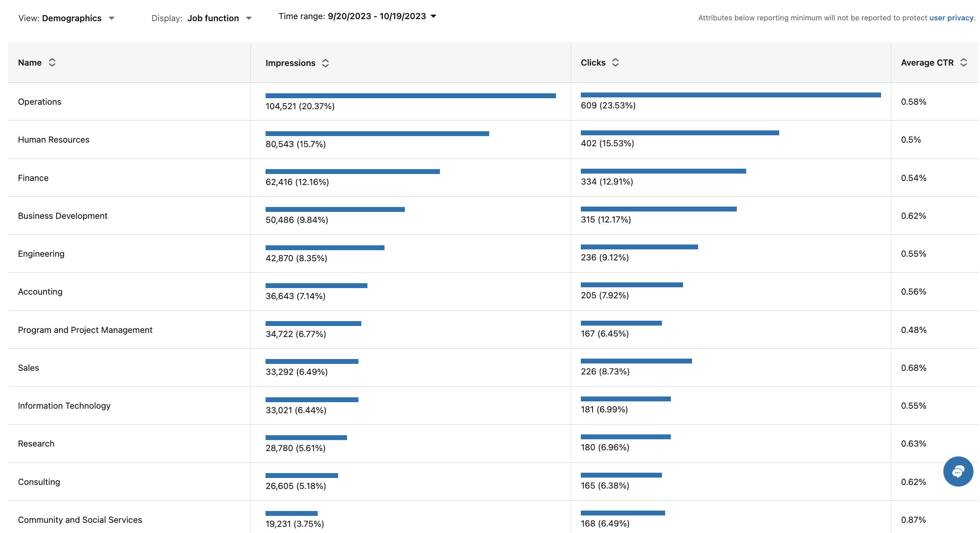The width and height of the screenshot is (980, 533).
Task: Open the View Demographics dropdown
Action: [66, 18]
